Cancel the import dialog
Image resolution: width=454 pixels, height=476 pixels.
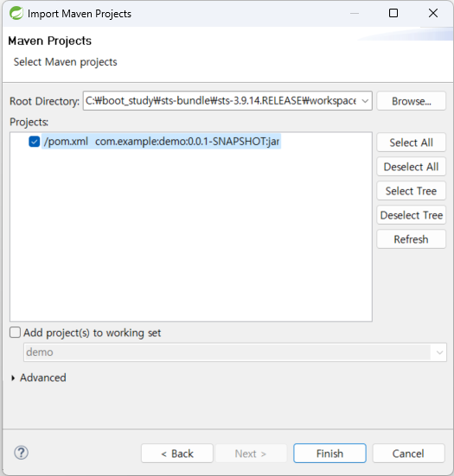[408, 454]
